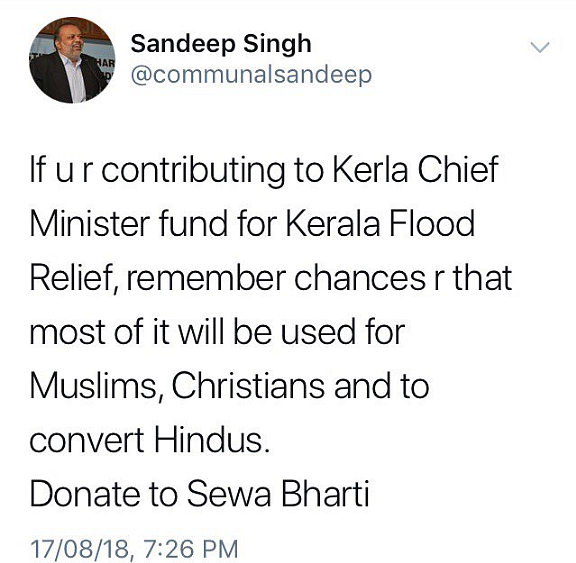Select the line 'Muslims, Christians and to'
576x563 pixels.
pos(230,386)
